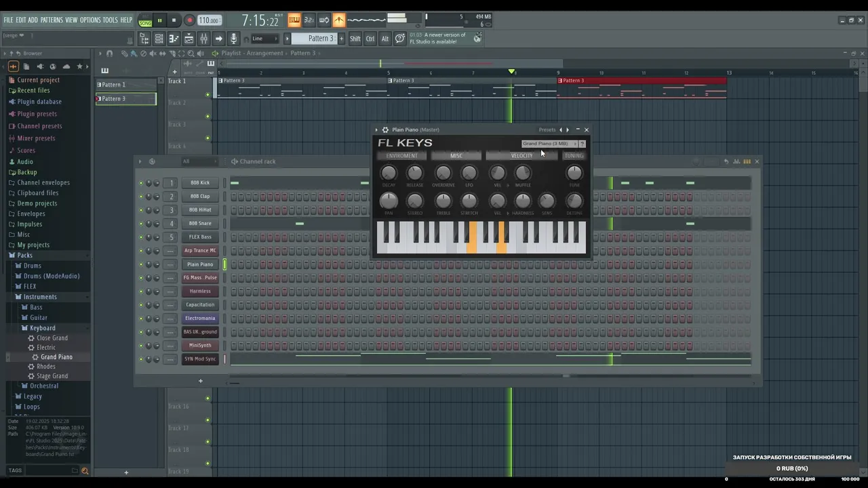The image size is (868, 488).
Task: Open the FILE menu
Action: click(x=8, y=20)
